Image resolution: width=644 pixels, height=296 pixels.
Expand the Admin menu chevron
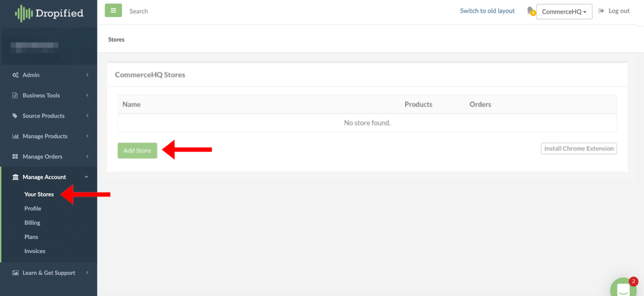87,75
